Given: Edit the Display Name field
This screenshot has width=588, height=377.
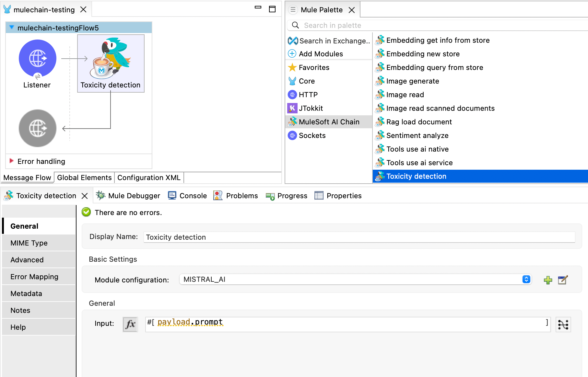Looking at the screenshot, I should point(359,237).
